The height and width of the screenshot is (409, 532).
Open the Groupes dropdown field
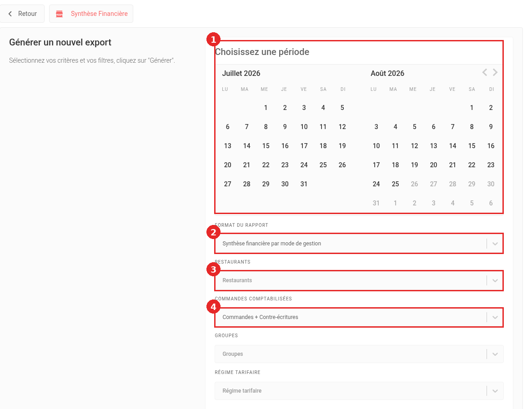point(359,354)
